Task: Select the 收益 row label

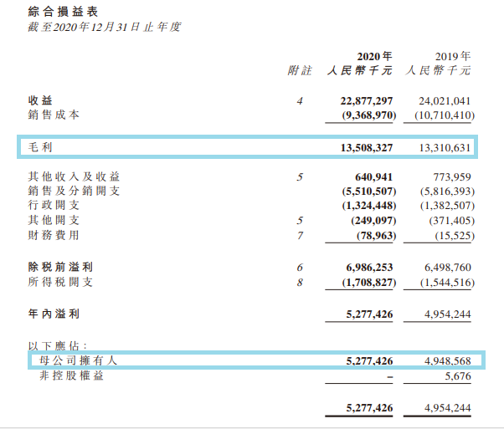Action: [x=40, y=100]
